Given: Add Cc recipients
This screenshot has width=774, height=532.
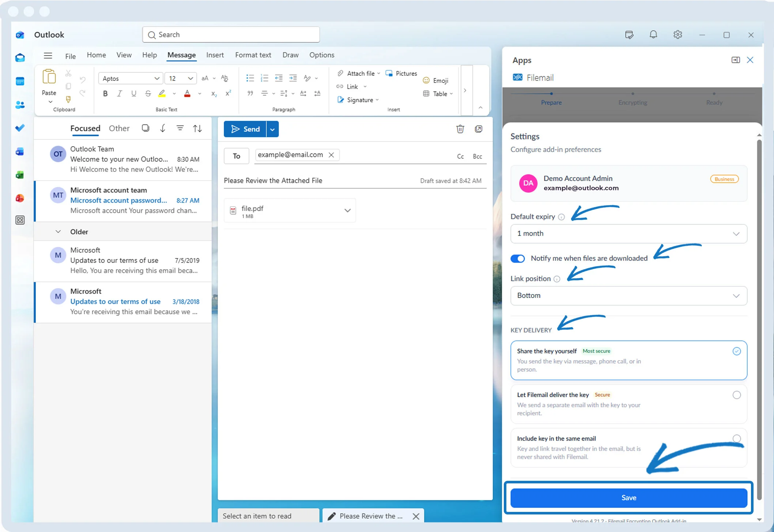Looking at the screenshot, I should point(460,156).
